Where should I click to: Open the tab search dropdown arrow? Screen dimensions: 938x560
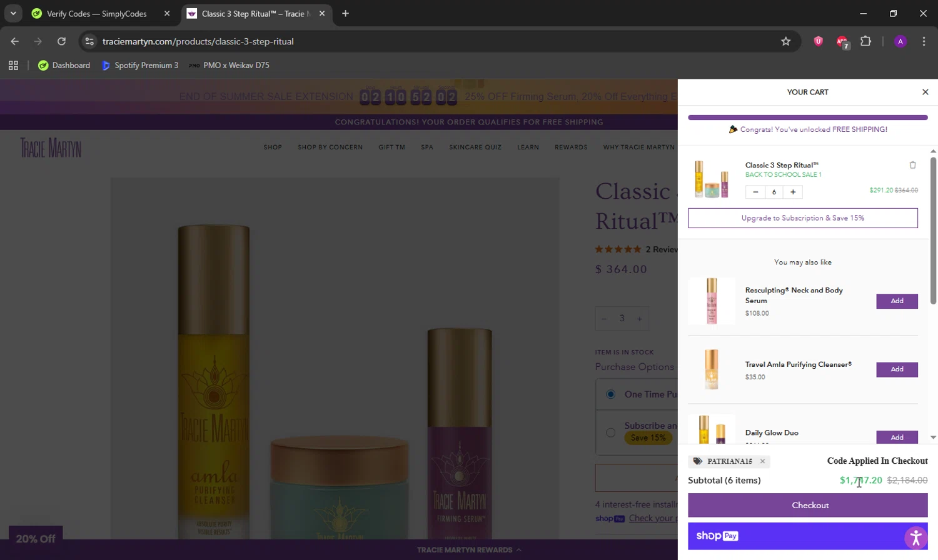[13, 14]
